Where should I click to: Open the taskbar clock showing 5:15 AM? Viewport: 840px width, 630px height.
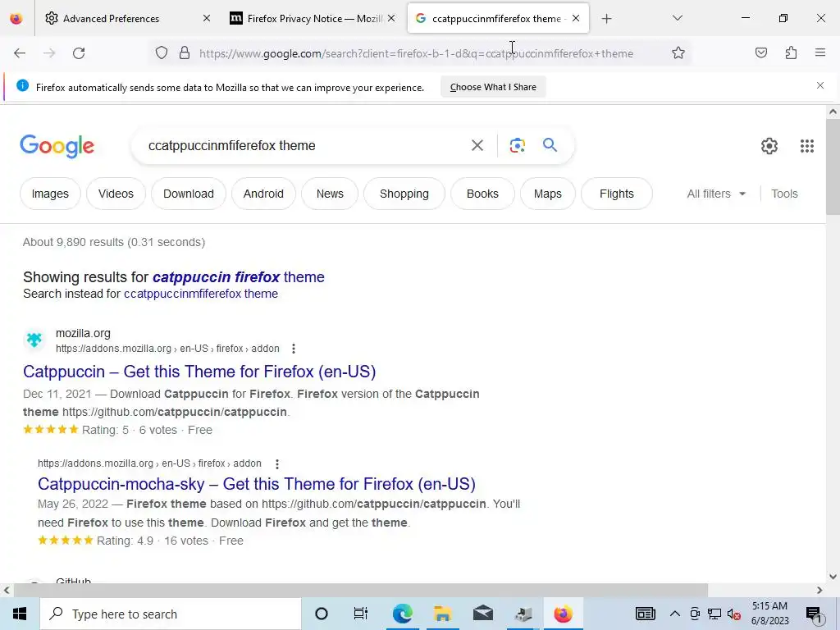pos(769,614)
